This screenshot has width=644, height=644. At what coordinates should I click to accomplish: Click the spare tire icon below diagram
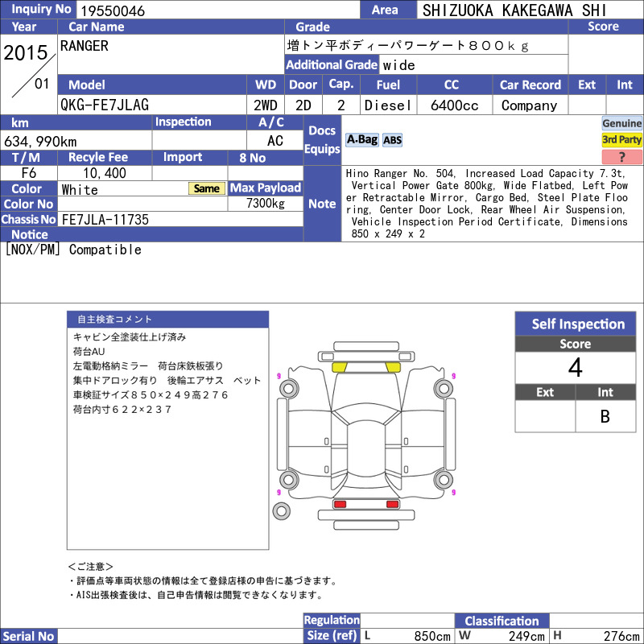coord(281,511)
